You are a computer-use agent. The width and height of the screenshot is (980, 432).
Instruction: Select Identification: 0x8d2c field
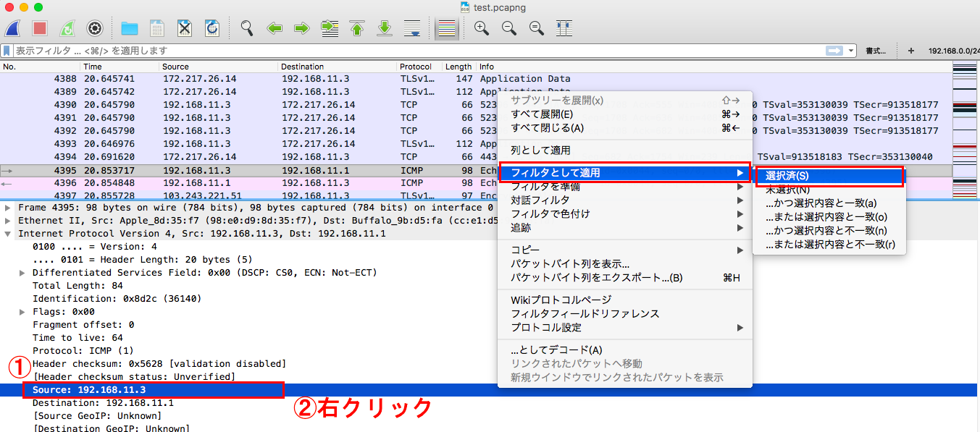(117, 299)
